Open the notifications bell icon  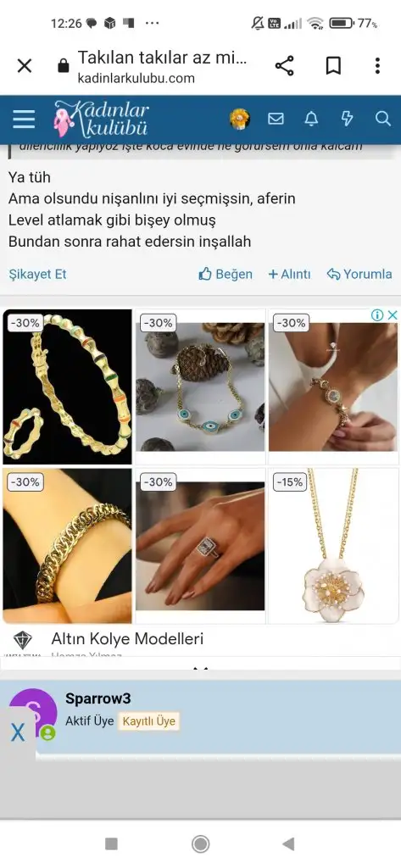(312, 119)
